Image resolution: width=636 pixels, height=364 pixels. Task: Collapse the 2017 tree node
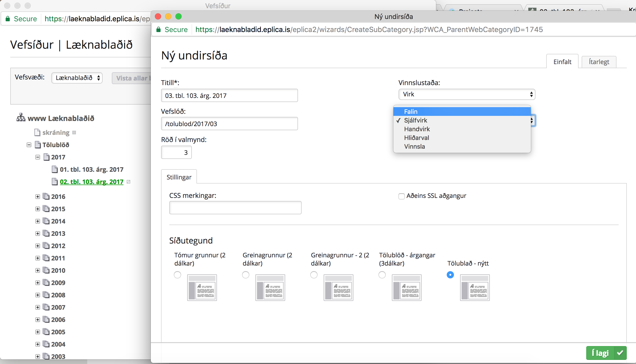tap(38, 157)
